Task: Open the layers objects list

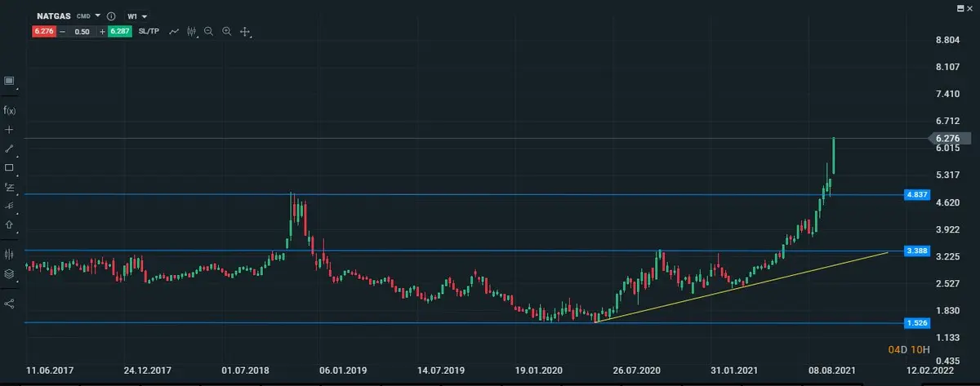Action: (x=9, y=274)
